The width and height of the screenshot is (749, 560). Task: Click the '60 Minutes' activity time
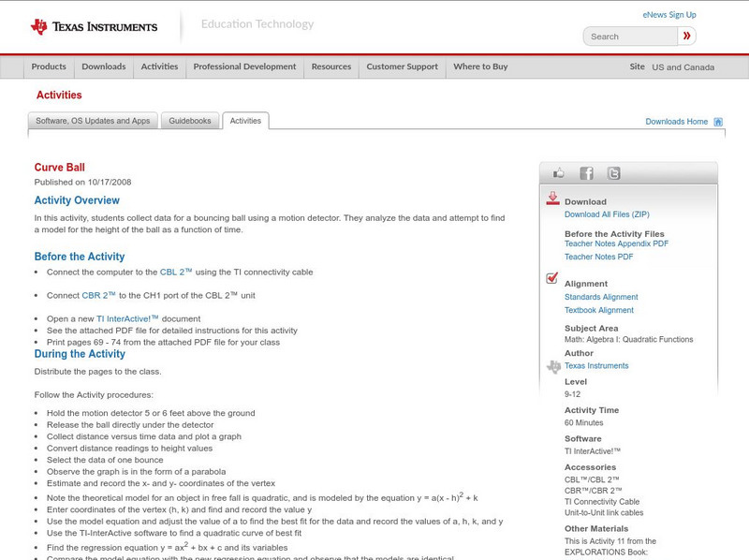583,423
